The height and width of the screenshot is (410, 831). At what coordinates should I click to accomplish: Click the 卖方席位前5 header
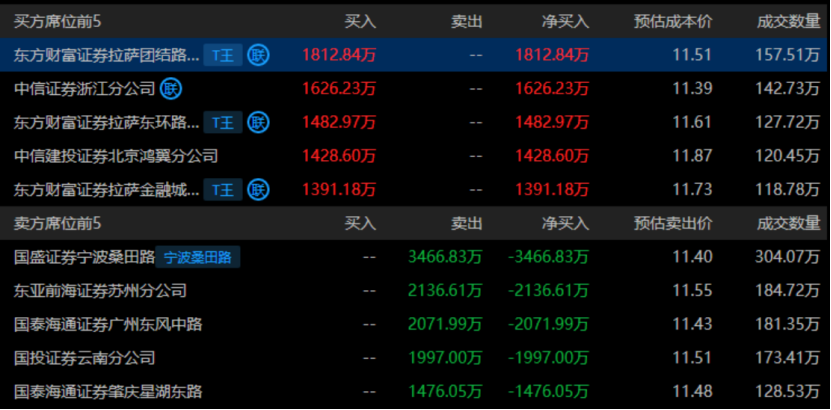point(57,224)
